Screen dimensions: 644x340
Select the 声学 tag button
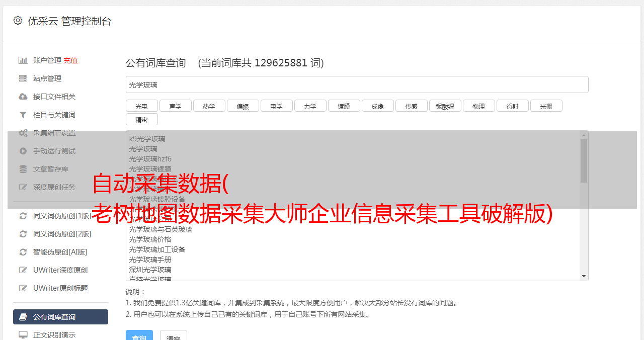175,106
